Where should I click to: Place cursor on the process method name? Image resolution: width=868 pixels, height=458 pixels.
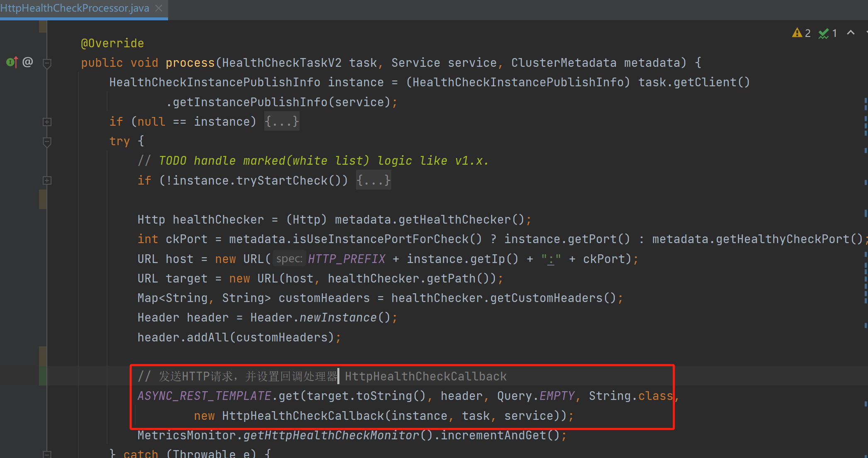click(x=190, y=63)
